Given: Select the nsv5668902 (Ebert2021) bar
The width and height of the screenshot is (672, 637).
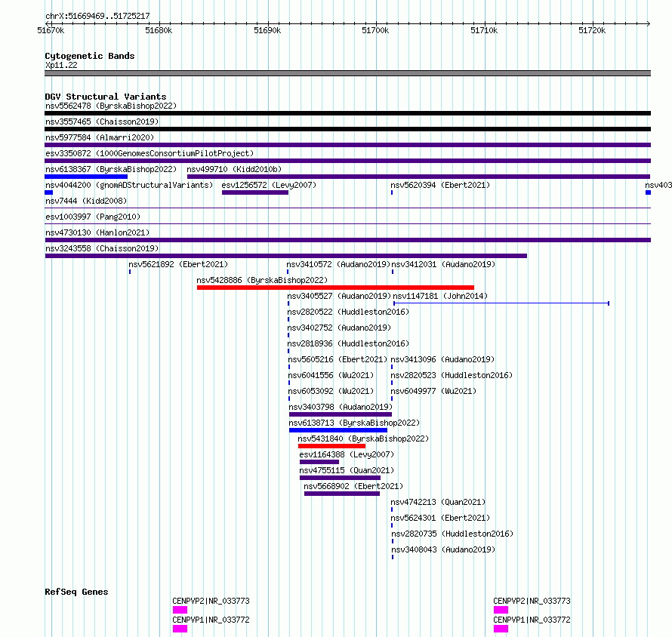Looking at the screenshot, I should pos(342,494).
